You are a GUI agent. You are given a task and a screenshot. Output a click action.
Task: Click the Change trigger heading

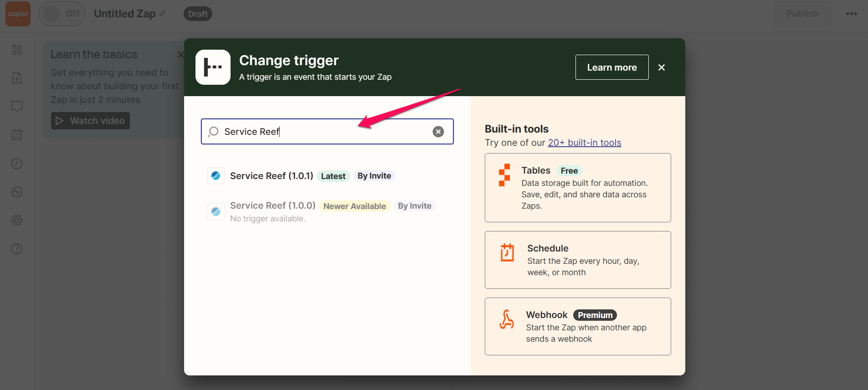289,60
